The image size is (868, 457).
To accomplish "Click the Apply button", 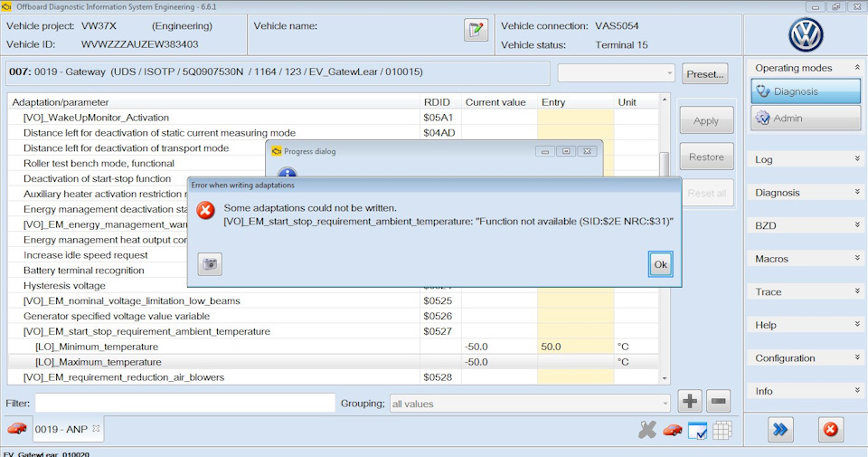I will pos(706,120).
